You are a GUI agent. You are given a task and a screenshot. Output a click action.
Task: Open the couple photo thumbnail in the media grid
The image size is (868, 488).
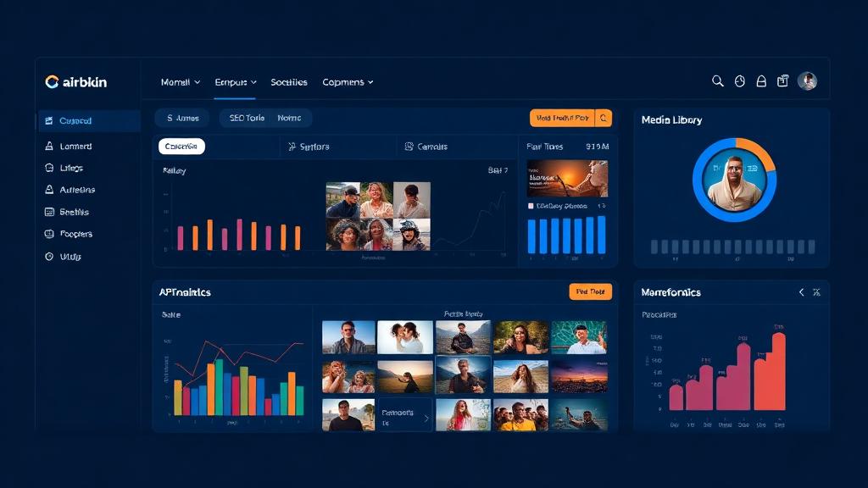pos(404,335)
